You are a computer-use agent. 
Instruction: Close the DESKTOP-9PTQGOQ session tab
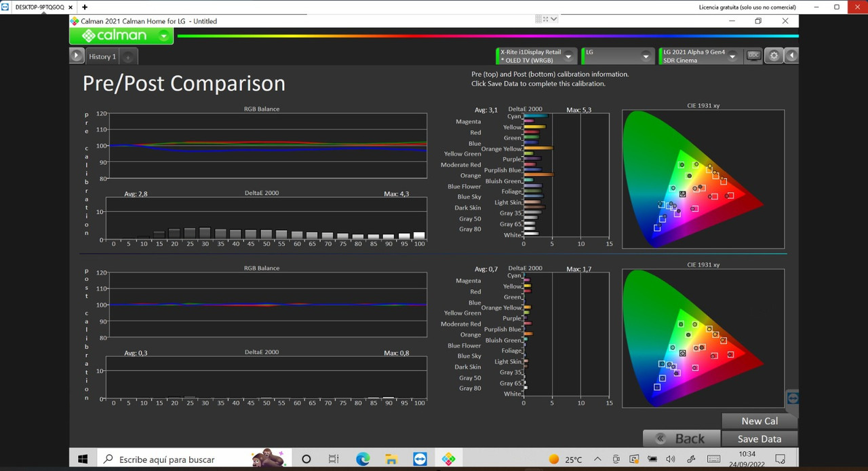71,7
